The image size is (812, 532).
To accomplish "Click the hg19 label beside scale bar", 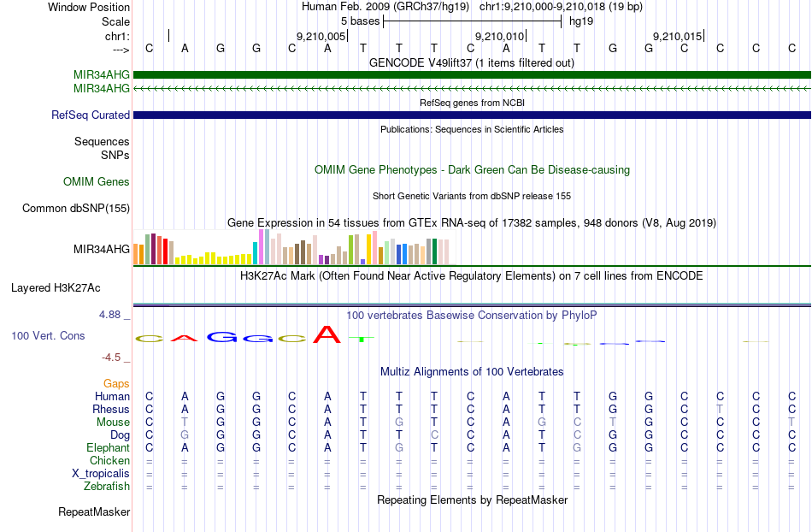I will (581, 21).
